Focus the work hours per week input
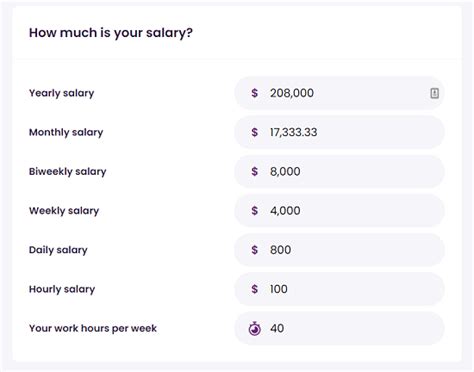 pos(339,329)
